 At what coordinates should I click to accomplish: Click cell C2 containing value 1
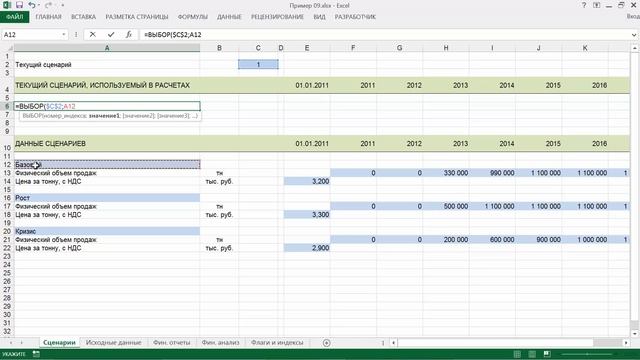(258, 64)
